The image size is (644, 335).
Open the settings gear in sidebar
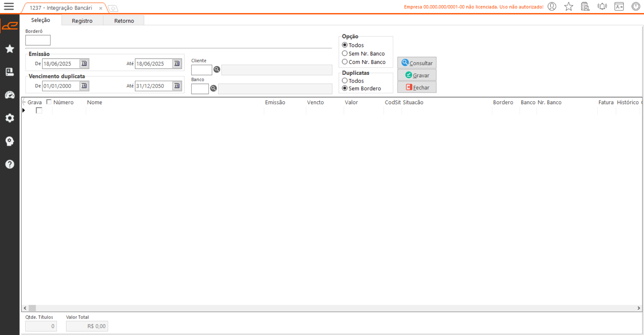click(10, 118)
